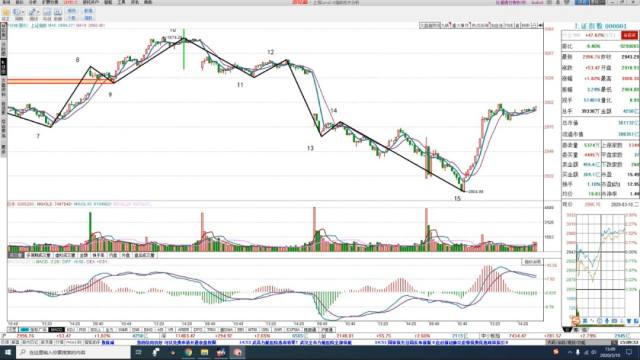This screenshot has height=360, width=640.
Task: Click the 7454.47 value in the status bar
Action: pyautogui.click(x=517, y=336)
